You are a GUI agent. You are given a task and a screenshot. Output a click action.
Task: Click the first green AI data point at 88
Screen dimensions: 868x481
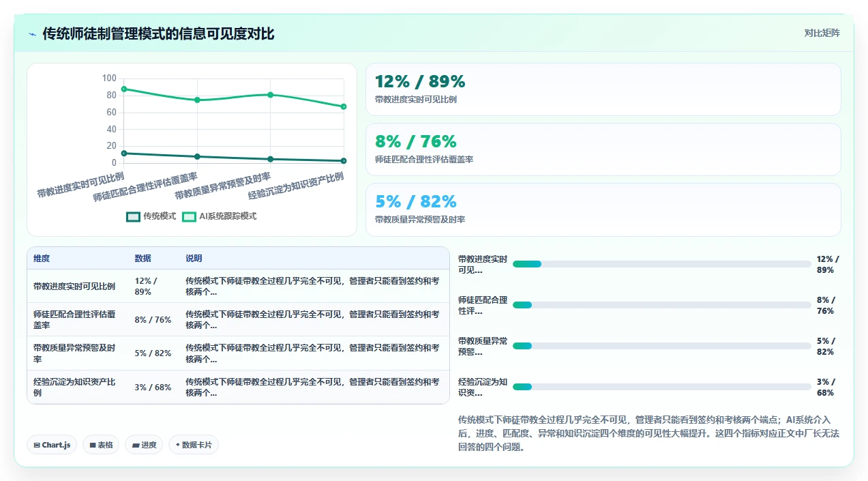124,89
